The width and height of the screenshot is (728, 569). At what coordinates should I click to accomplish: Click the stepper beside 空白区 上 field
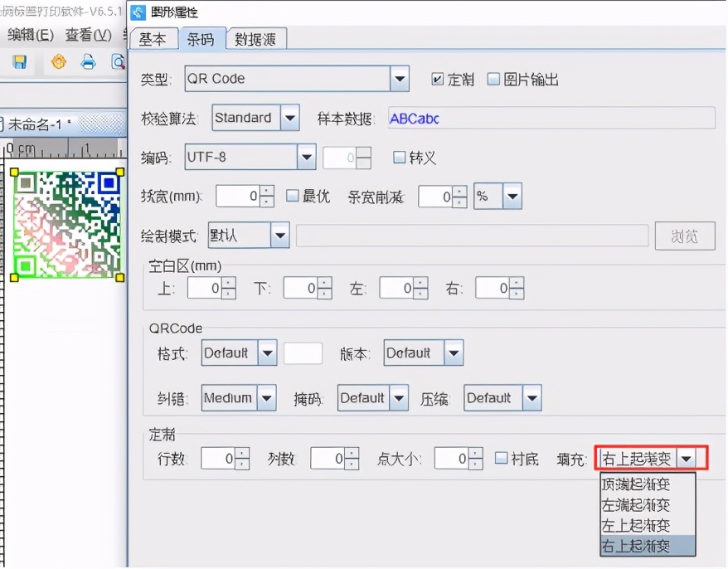pyautogui.click(x=228, y=289)
